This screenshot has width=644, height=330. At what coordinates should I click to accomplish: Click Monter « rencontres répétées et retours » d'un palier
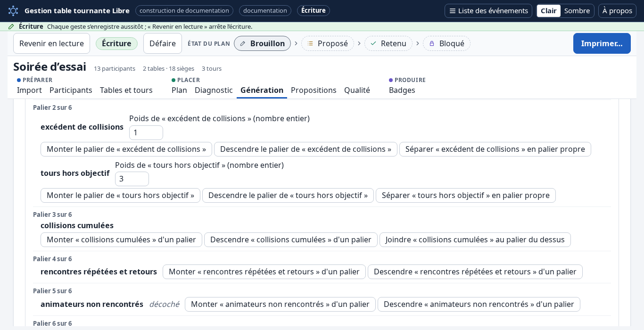[264, 272]
